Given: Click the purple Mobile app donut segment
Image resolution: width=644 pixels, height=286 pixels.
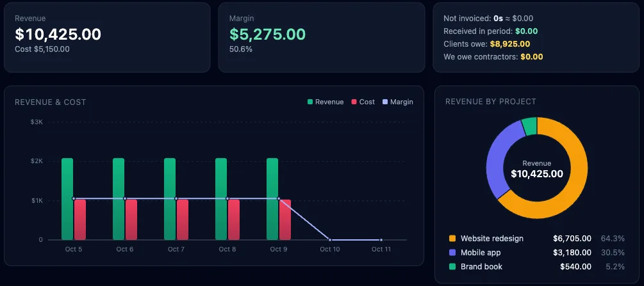Looking at the screenshot, I should click(499, 160).
